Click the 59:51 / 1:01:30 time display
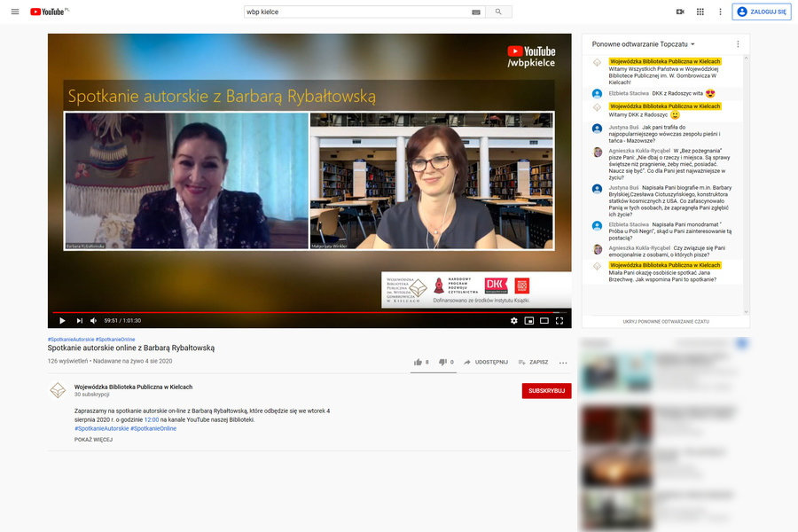The height and width of the screenshot is (532, 798). click(122, 321)
